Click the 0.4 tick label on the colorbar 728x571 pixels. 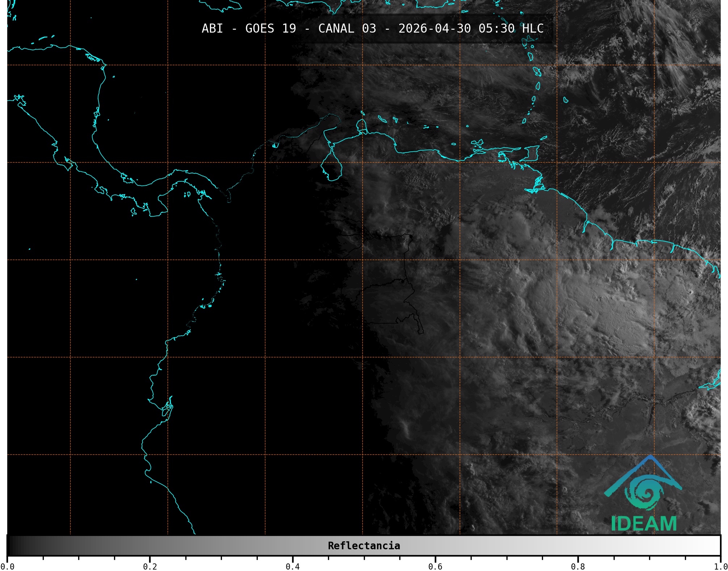tap(293, 566)
